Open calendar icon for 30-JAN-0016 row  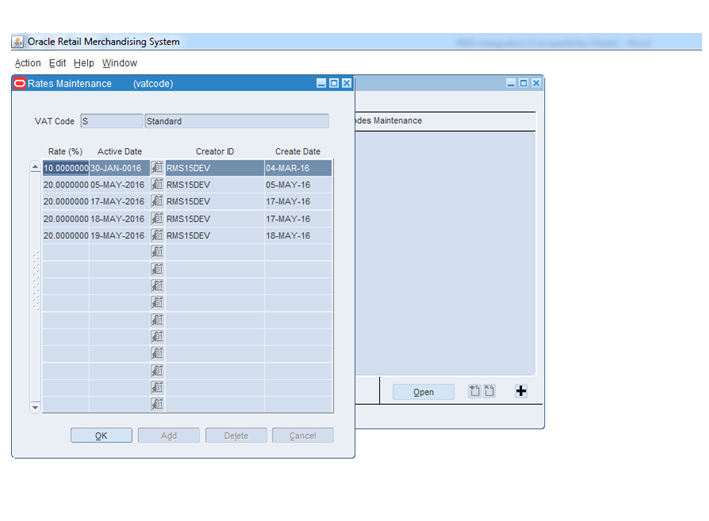point(157,168)
